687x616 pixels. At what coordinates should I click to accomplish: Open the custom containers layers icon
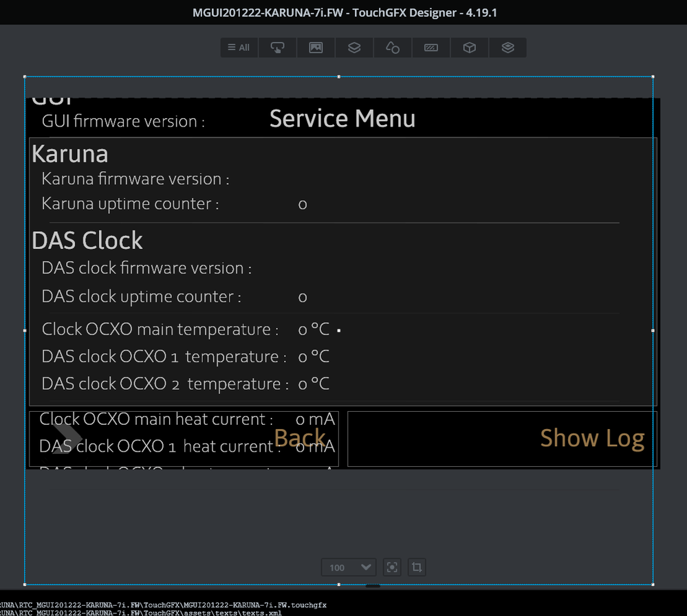508,47
